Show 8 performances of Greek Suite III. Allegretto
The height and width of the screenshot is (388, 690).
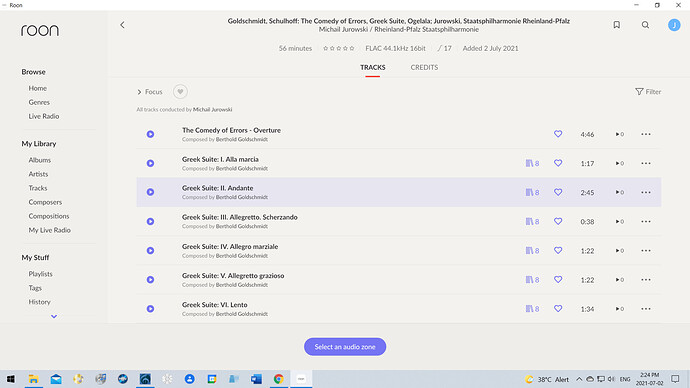pos(532,221)
